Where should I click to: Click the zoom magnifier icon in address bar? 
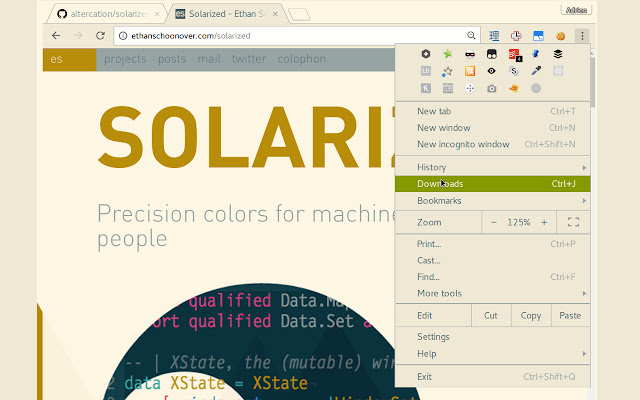pos(471,36)
